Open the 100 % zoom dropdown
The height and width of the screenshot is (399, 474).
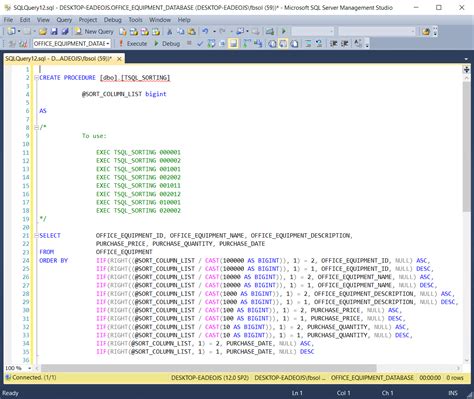click(29, 368)
